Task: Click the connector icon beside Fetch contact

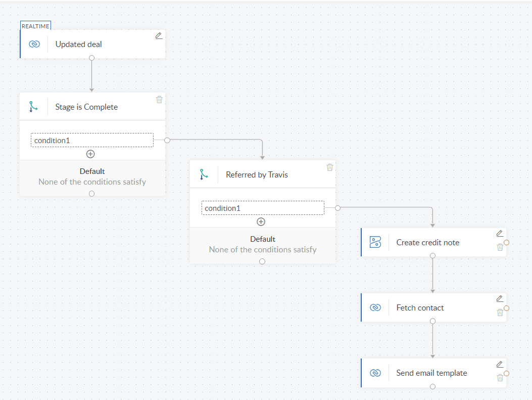Action: [x=375, y=307]
